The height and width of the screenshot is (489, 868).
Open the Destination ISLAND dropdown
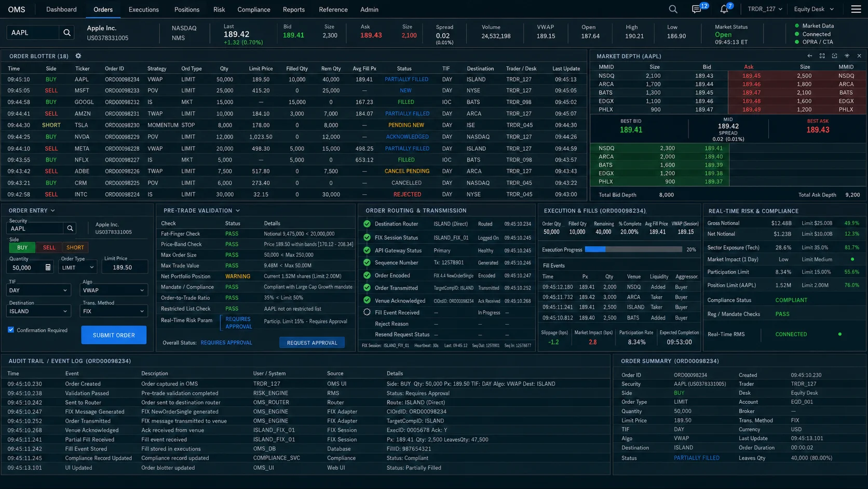(38, 311)
